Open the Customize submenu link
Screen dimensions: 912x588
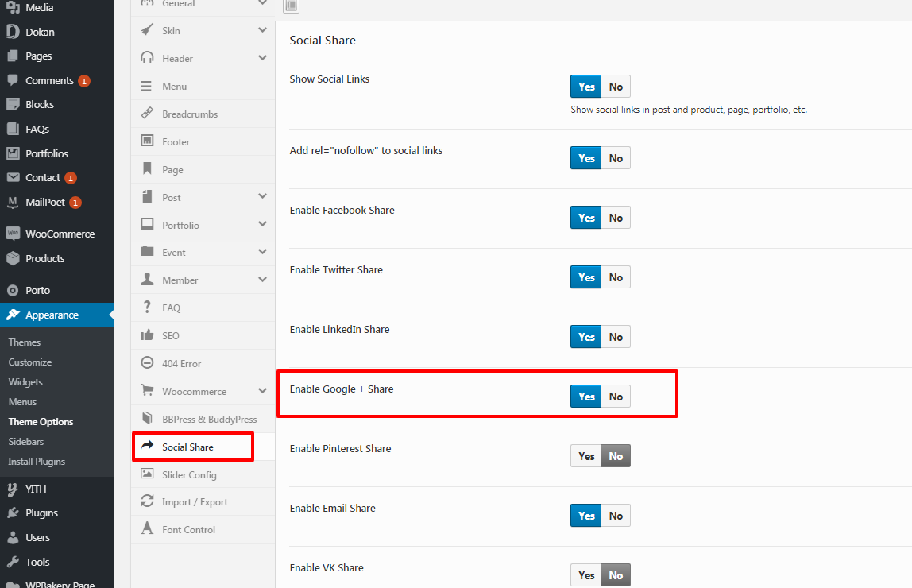tap(30, 362)
